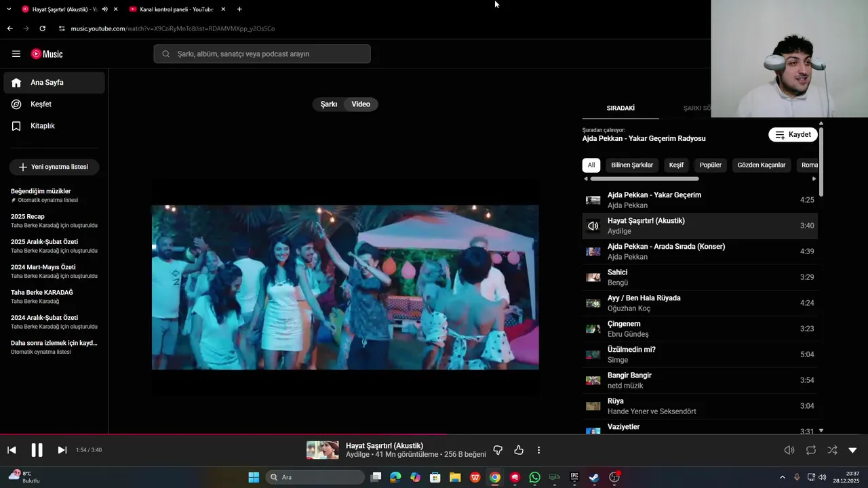This screenshot has width=868, height=488.
Task: Filter queue by Popüler
Action: pos(711,165)
